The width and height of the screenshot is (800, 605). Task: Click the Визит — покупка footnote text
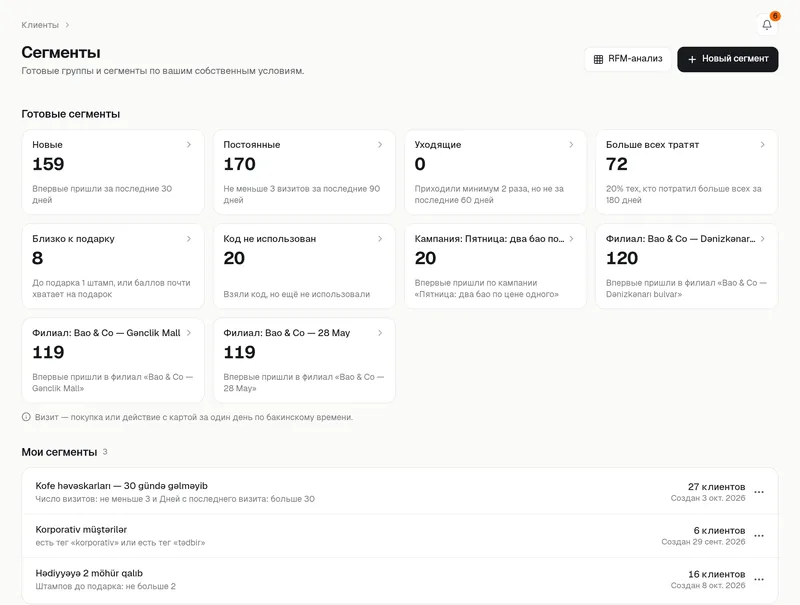pyautogui.click(x=194, y=417)
